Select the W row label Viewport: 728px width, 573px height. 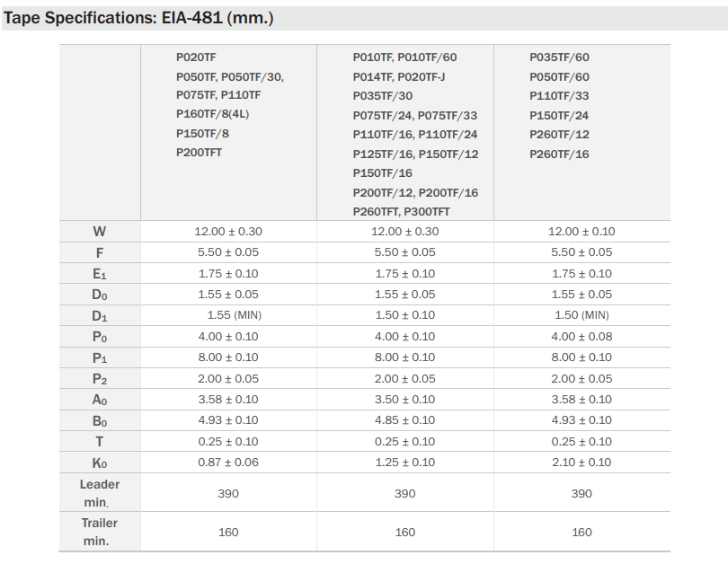(99, 232)
